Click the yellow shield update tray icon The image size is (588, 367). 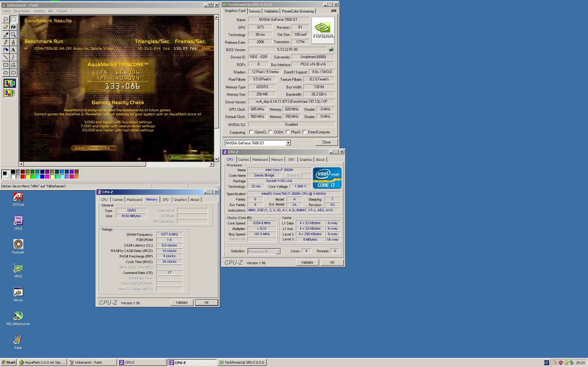566,363
